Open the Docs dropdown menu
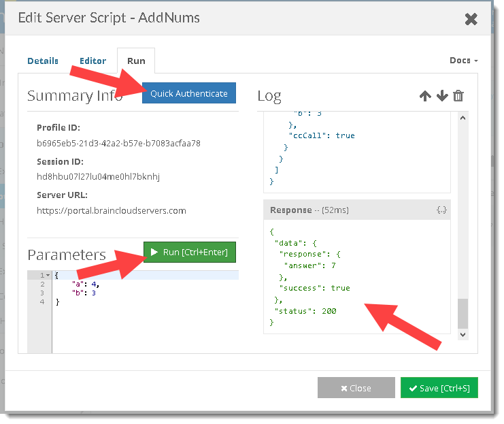The image size is (504, 424). pyautogui.click(x=463, y=61)
